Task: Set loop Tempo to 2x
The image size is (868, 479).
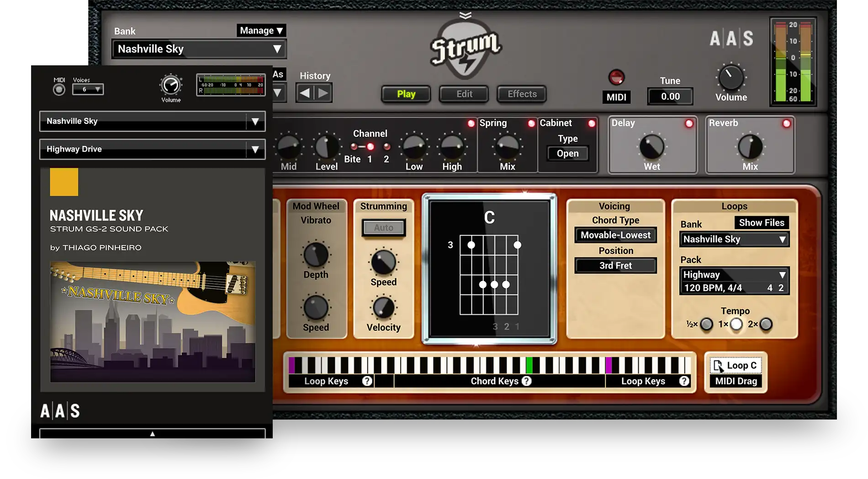Action: pos(766,324)
